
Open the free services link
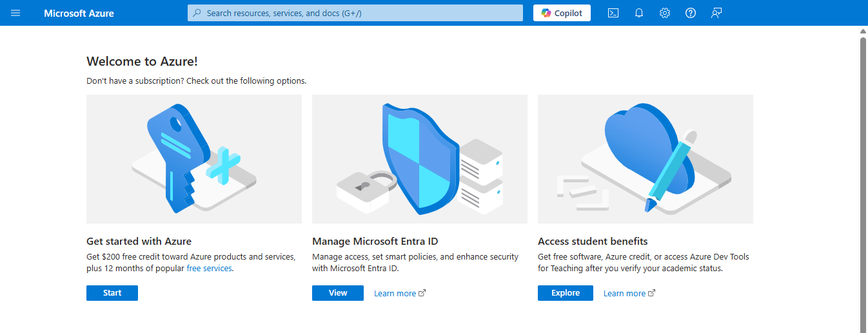[209, 269]
